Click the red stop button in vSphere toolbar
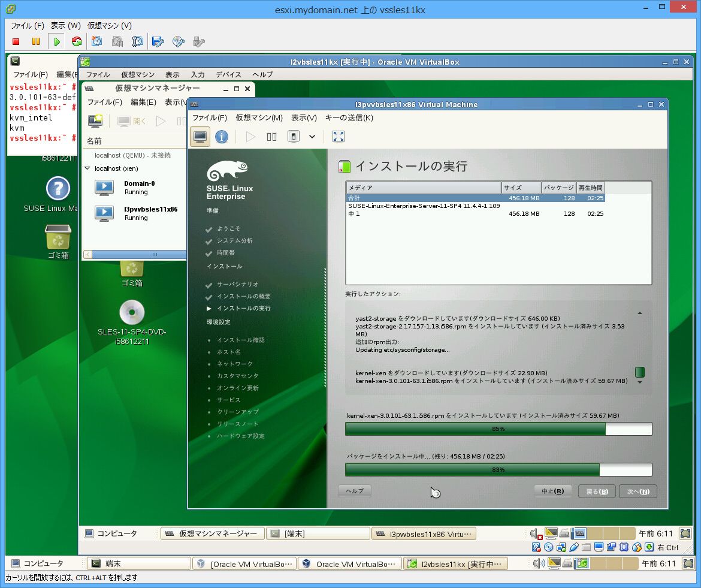This screenshot has height=588, width=701. (x=16, y=41)
